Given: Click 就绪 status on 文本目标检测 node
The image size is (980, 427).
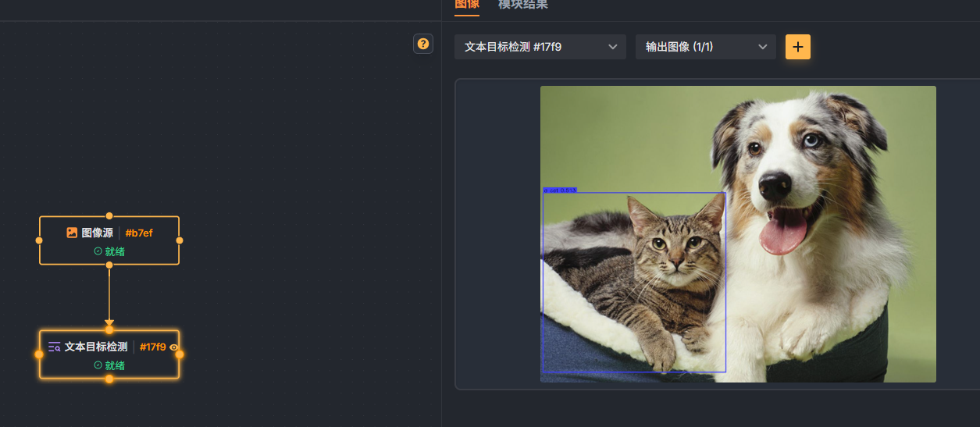Looking at the screenshot, I should pos(109,365).
